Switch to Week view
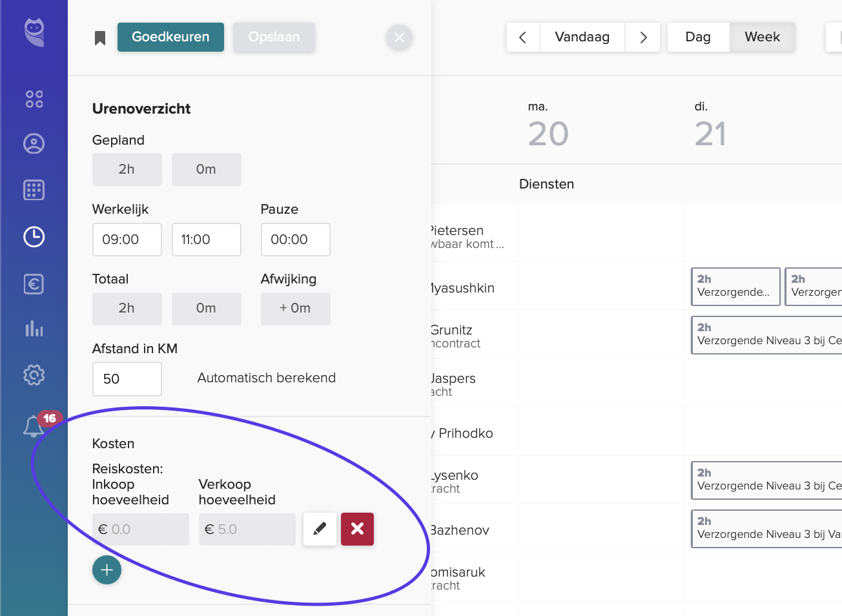 pos(763,37)
